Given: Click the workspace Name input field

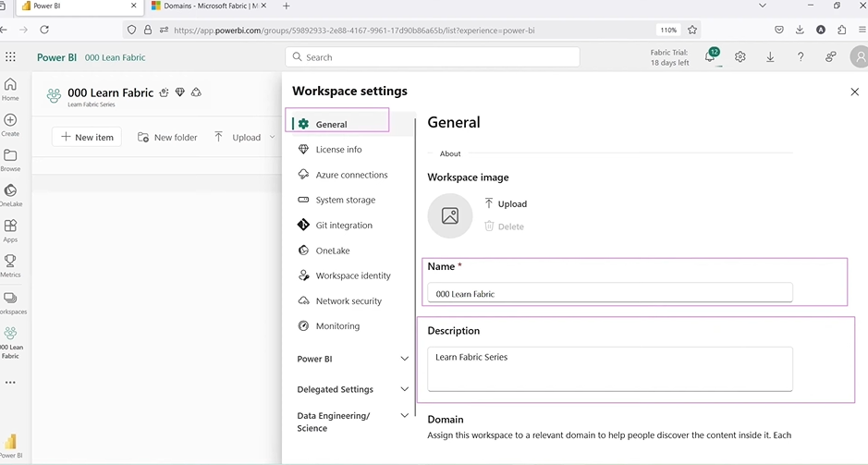Looking at the screenshot, I should 609,293.
